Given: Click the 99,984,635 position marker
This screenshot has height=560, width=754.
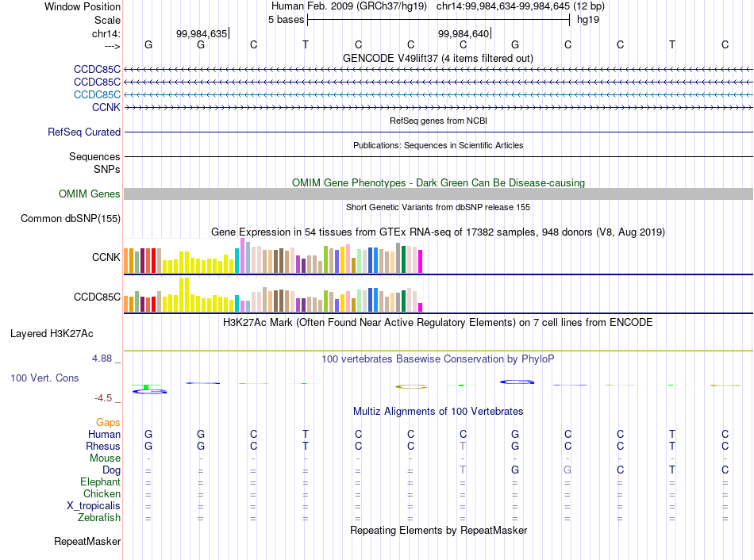Looking at the screenshot, I should [x=202, y=33].
